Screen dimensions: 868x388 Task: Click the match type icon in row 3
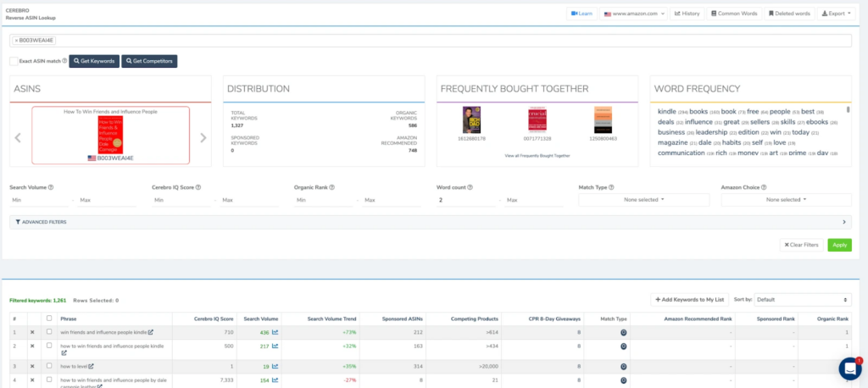click(x=623, y=367)
